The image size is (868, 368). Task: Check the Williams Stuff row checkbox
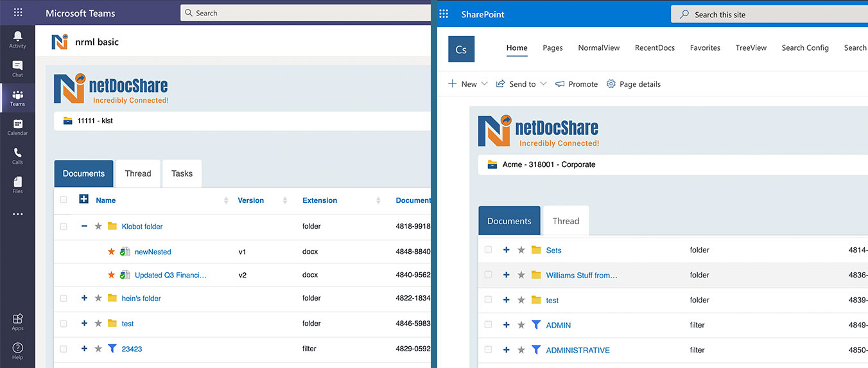point(488,275)
